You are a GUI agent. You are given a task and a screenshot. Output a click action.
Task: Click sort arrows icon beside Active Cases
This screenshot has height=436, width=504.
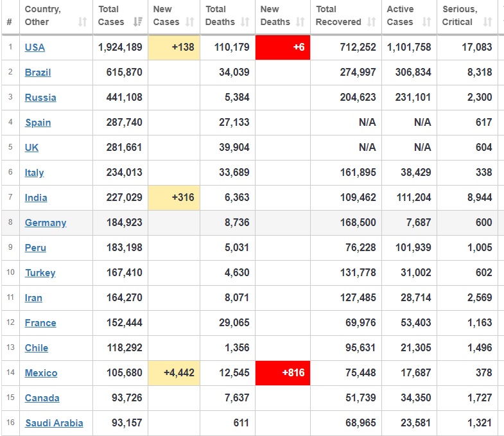[426, 22]
